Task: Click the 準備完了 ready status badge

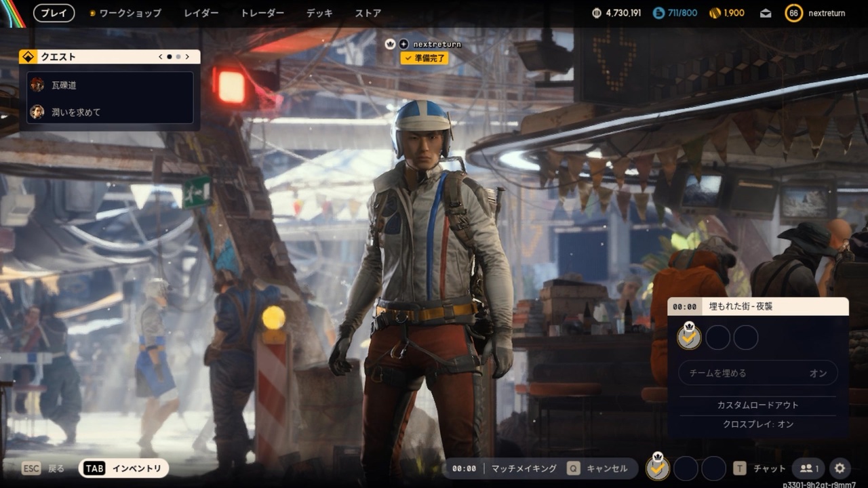Action: pyautogui.click(x=425, y=58)
